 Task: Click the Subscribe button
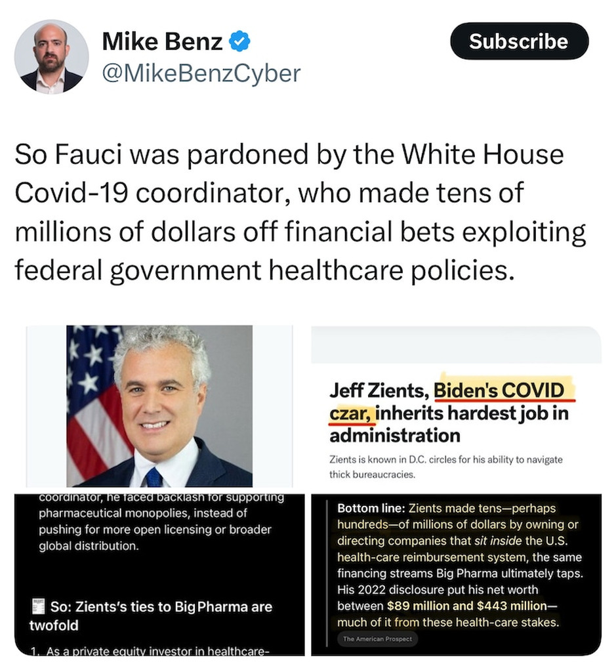pyautogui.click(x=518, y=41)
